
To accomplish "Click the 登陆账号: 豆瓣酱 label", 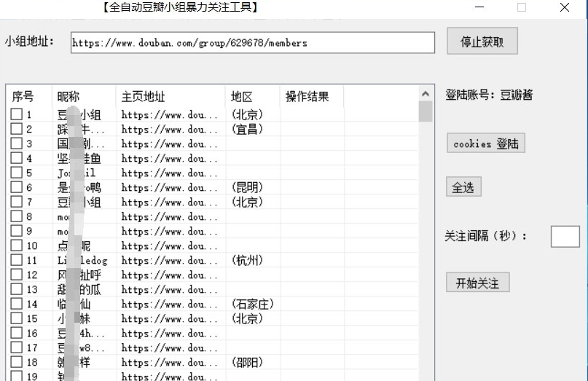I will point(489,95).
